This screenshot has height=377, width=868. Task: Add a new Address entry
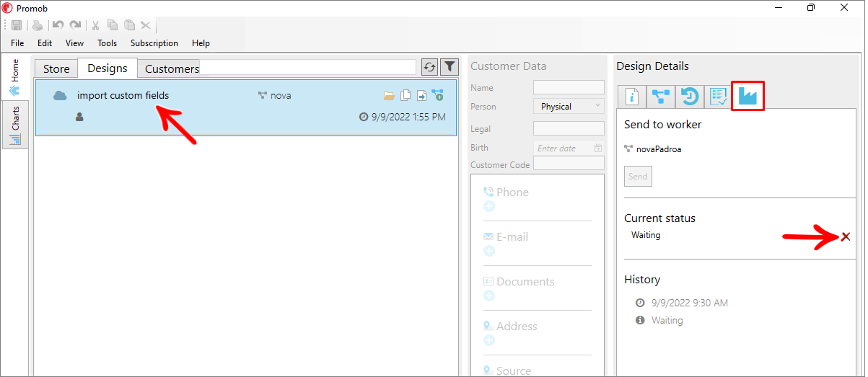point(489,340)
